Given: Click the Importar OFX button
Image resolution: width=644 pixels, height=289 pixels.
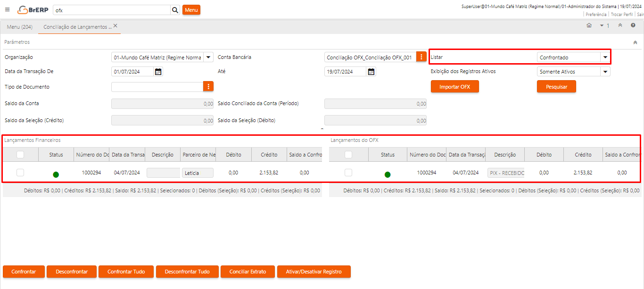Looking at the screenshot, I should point(454,87).
